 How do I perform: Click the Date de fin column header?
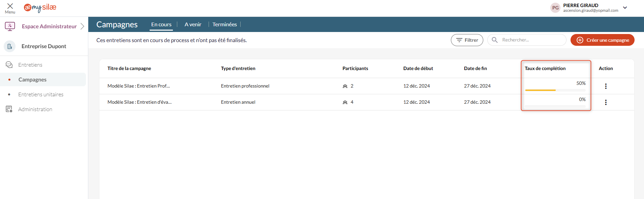pos(476,68)
